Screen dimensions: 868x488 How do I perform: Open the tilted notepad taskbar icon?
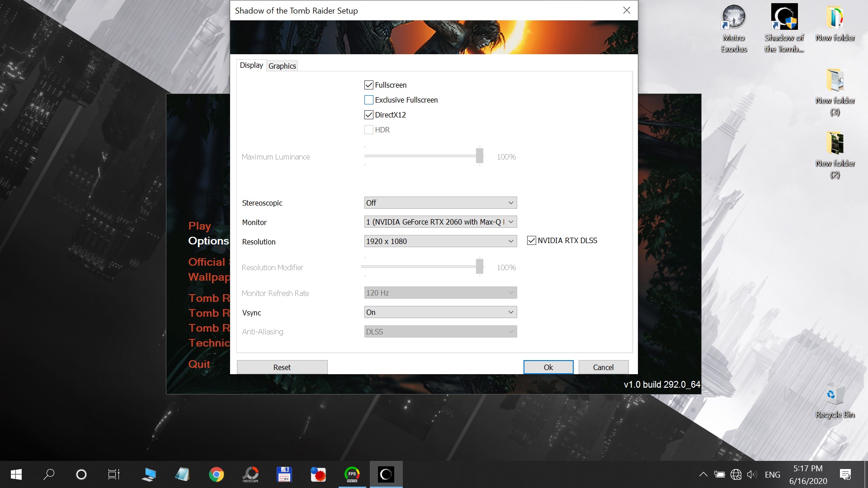coord(182,474)
